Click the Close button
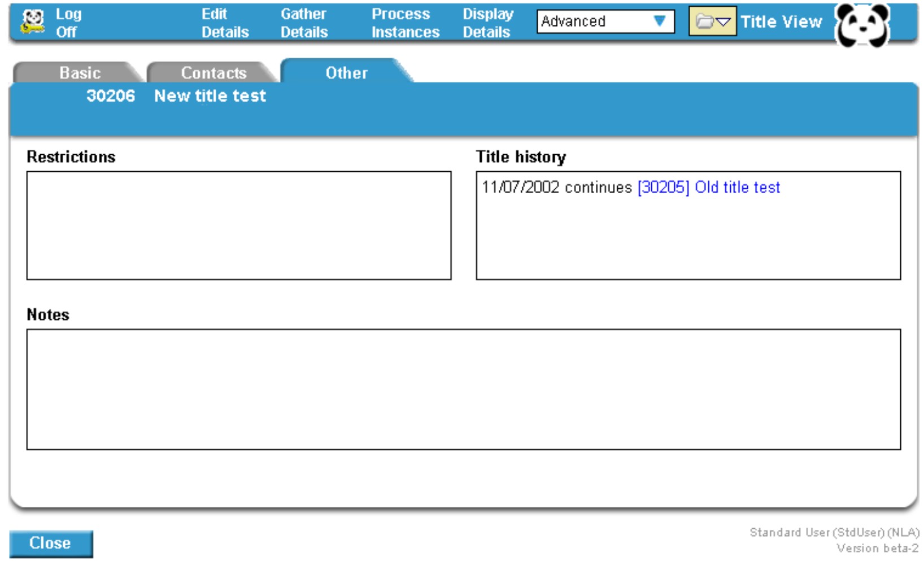 (x=51, y=543)
